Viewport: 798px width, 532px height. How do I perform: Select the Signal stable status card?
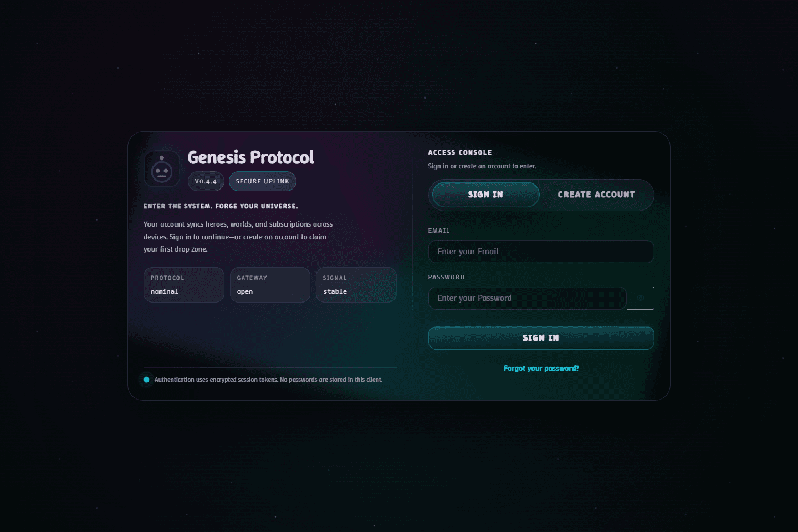pos(356,285)
